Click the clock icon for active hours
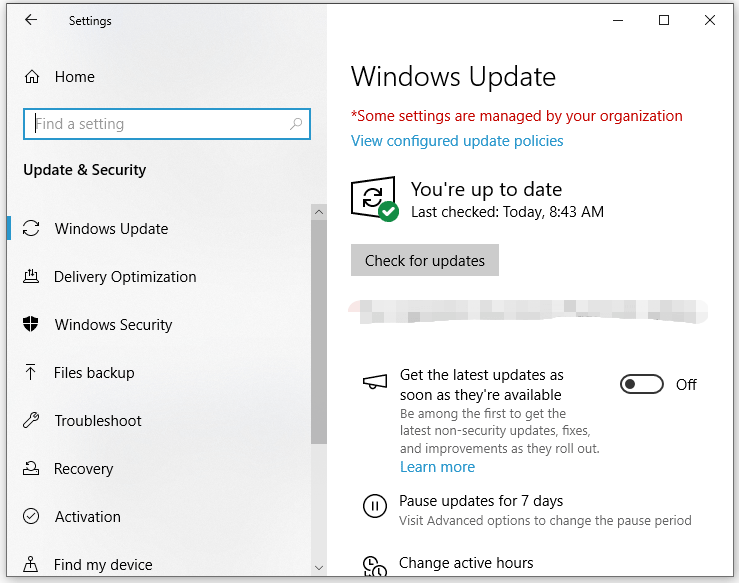This screenshot has height=583, width=739. point(375,566)
